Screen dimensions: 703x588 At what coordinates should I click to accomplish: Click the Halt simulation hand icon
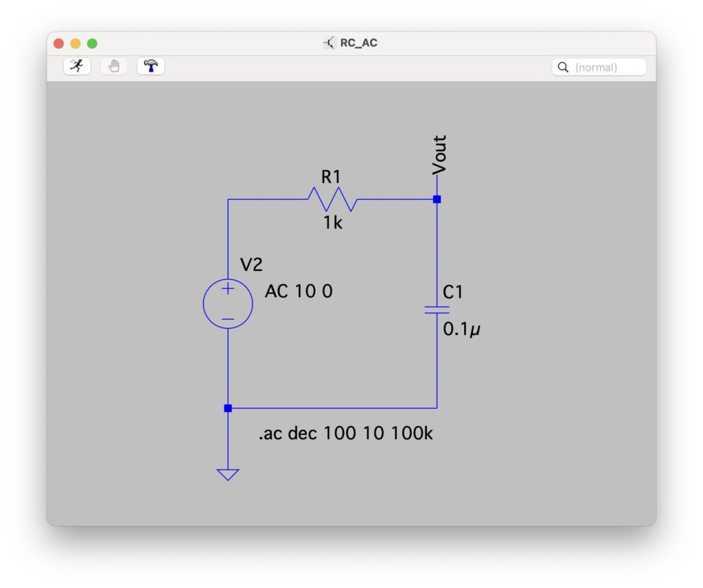114,67
